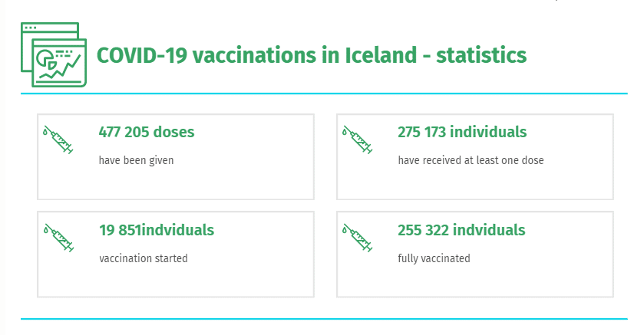This screenshot has width=644, height=335.
Task: Click the 'fully vaccinated' caption
Action: pyautogui.click(x=434, y=258)
